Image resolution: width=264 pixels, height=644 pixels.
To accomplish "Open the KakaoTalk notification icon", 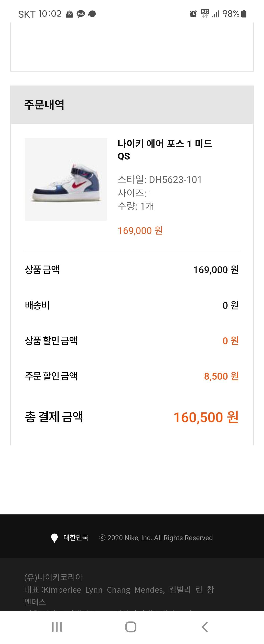I will pos(81,14).
